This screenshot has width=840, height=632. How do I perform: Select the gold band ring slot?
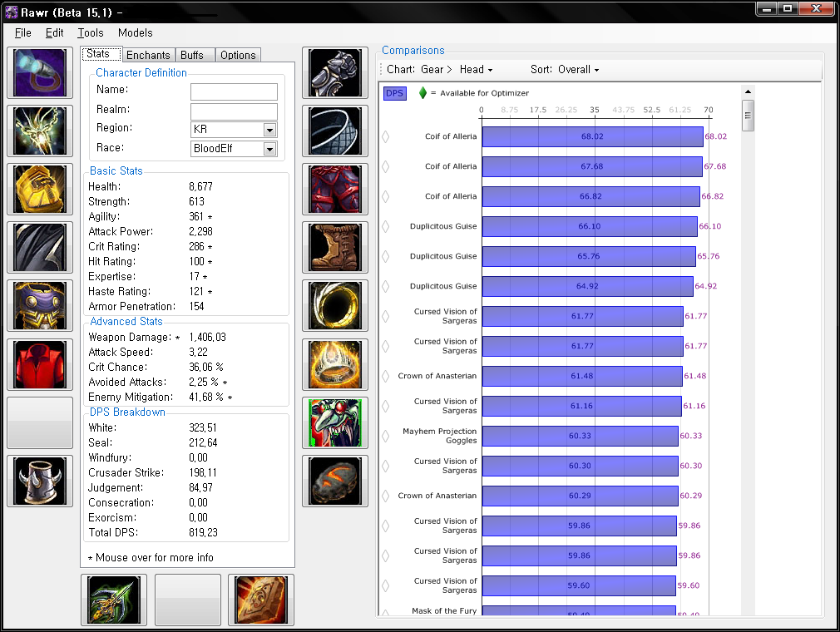pyautogui.click(x=335, y=306)
